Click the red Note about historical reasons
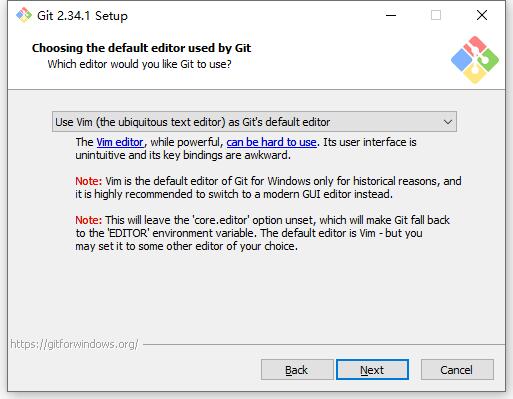The image size is (513, 399). [88, 181]
